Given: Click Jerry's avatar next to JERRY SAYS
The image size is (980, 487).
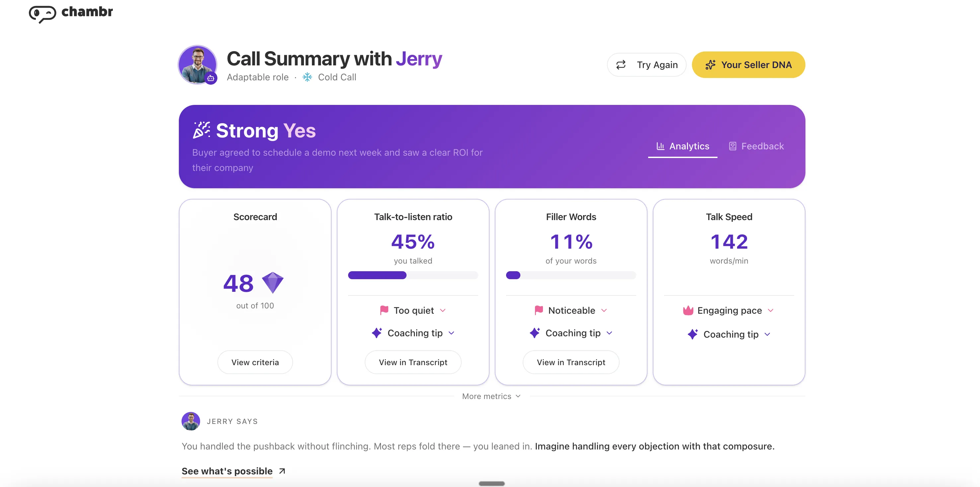Looking at the screenshot, I should (x=190, y=421).
